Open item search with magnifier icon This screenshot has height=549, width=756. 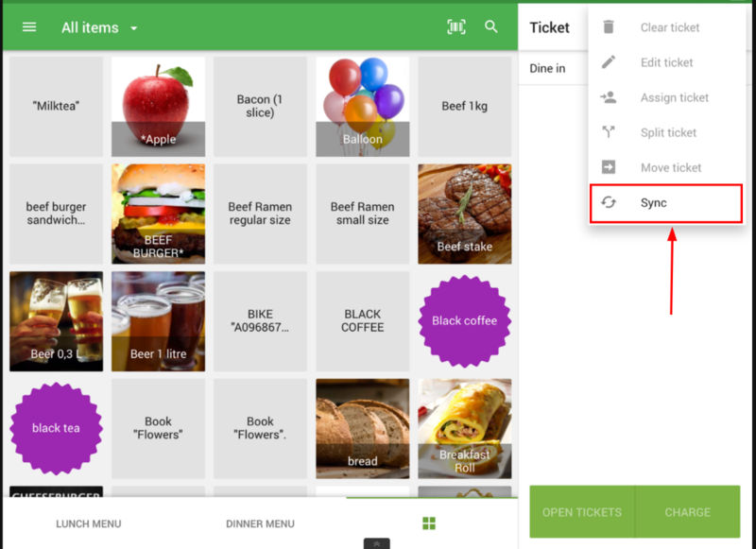[491, 27]
